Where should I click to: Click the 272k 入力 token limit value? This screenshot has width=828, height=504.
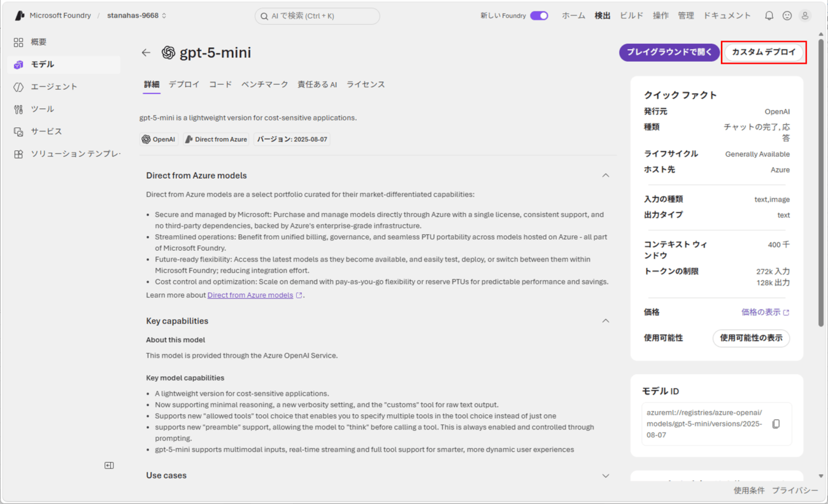point(773,272)
